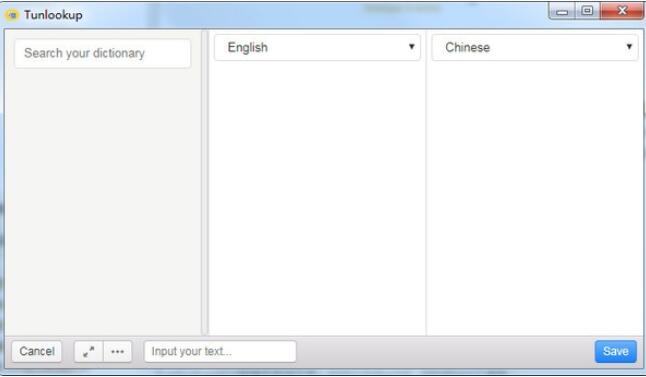This screenshot has width=646, height=377.
Task: Click inside the English text pane
Action: pos(317,198)
